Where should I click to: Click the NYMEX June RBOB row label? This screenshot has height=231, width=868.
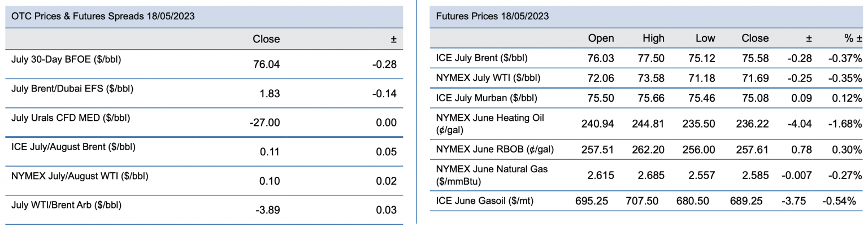click(x=494, y=149)
